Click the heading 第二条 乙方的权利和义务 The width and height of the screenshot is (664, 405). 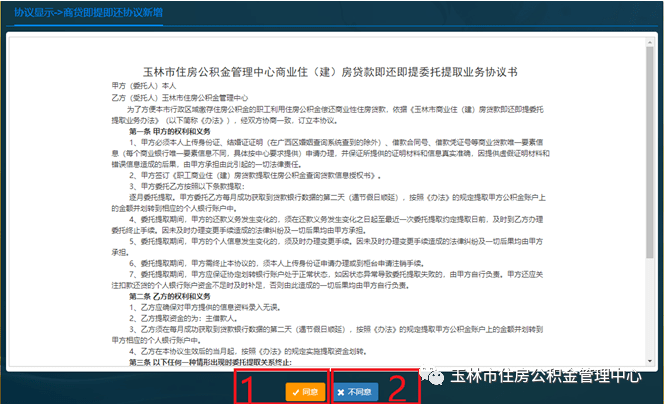coord(170,296)
